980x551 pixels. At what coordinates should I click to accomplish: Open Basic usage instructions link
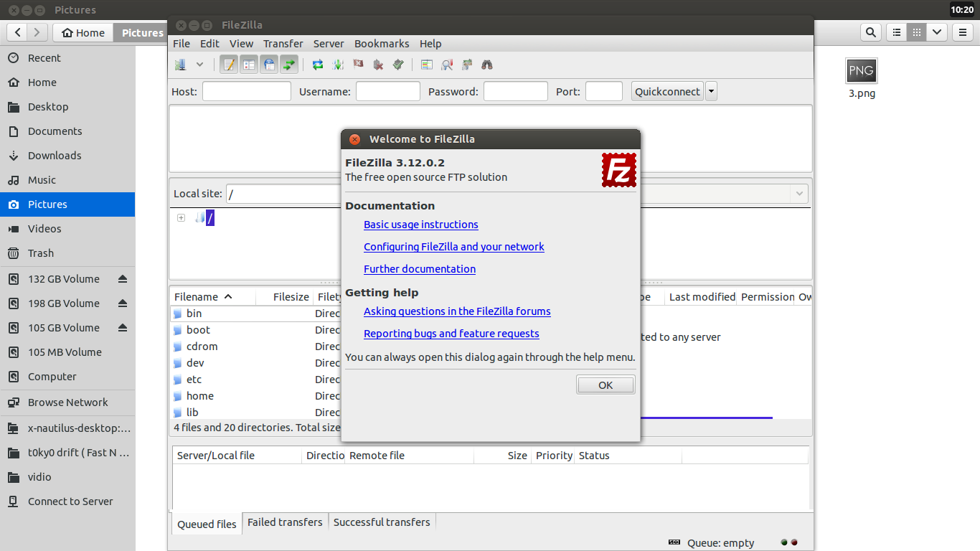[421, 225]
